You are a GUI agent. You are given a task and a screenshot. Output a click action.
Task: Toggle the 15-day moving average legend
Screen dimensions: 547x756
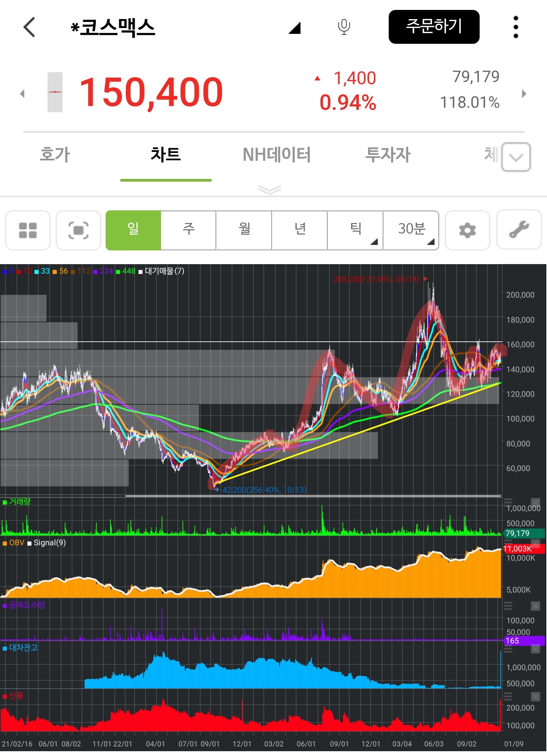click(24, 271)
